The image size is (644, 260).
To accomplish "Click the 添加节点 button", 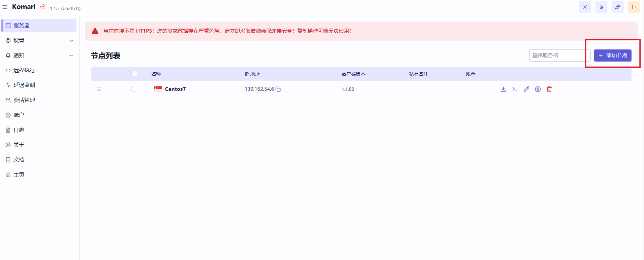I will tap(612, 55).
